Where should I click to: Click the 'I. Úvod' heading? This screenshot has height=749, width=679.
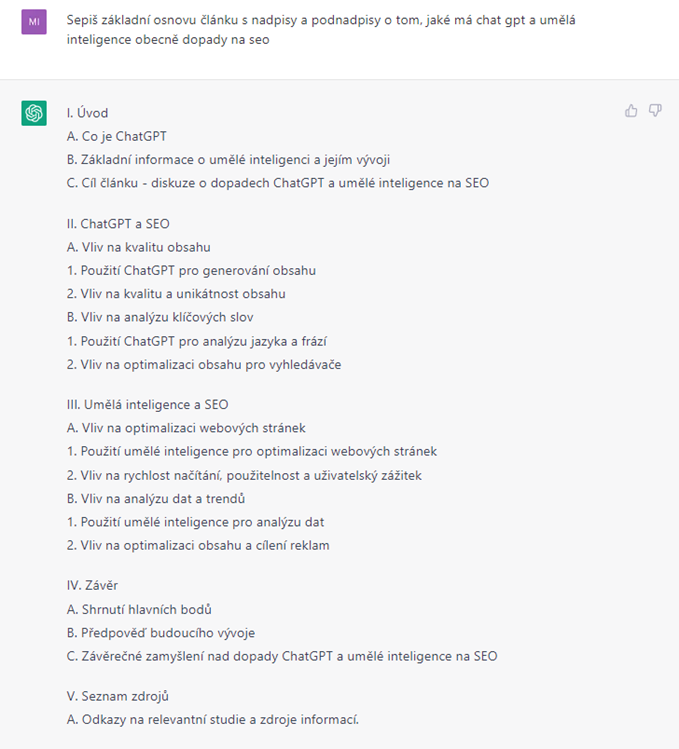point(88,112)
